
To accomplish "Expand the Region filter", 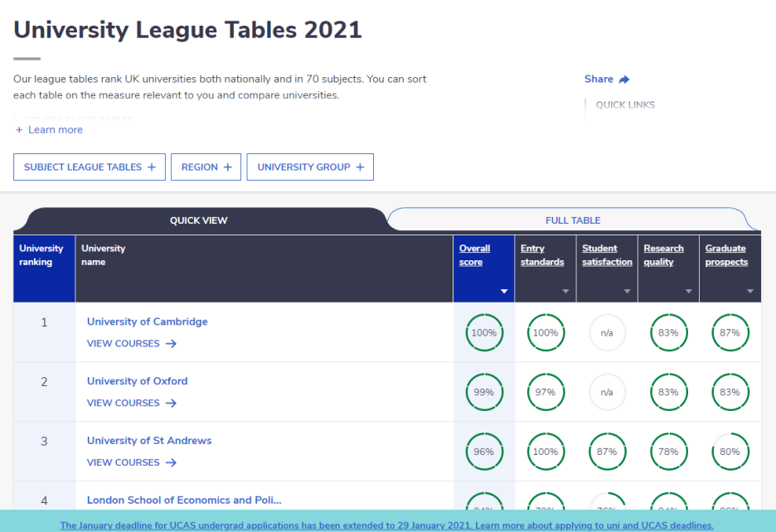I will pos(206,167).
